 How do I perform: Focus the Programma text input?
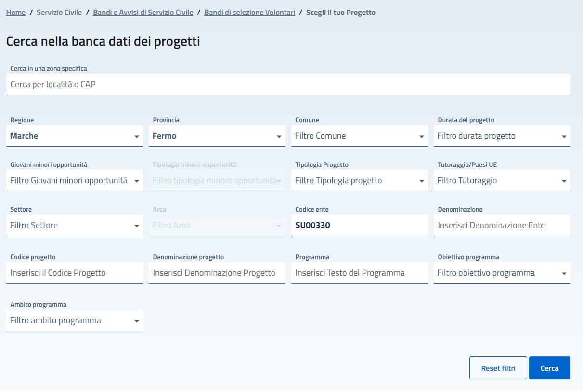point(359,273)
